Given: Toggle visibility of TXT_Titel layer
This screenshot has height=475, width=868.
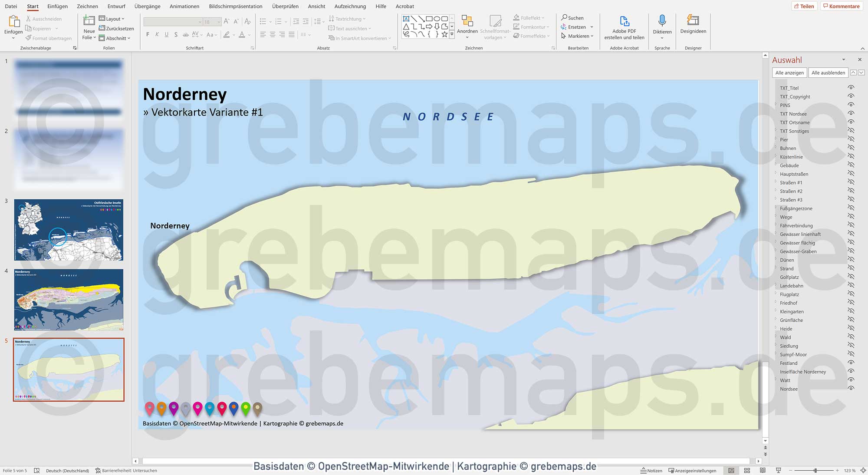Looking at the screenshot, I should point(850,88).
